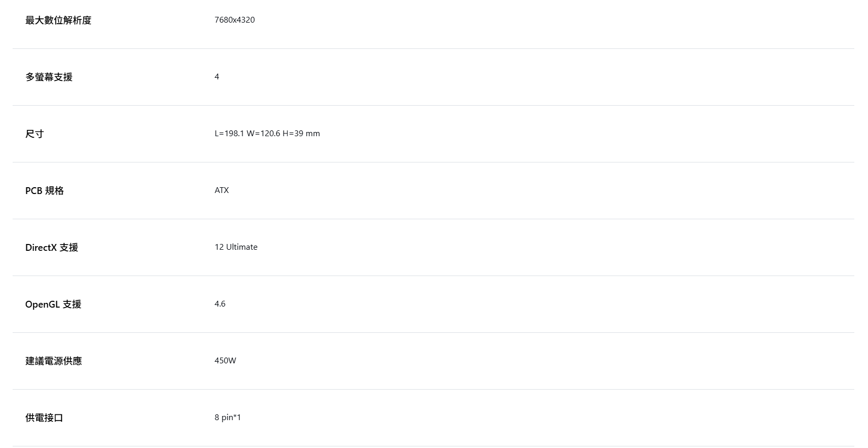The height and width of the screenshot is (448, 868).
Task: Select the 12 Ultimate value
Action: [236, 247]
